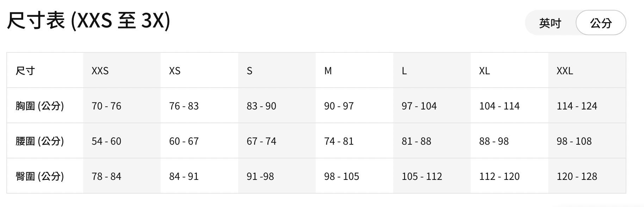Click the 尺寸表 (XXS 至 3X) heading
644x207 pixels.
coord(88,20)
